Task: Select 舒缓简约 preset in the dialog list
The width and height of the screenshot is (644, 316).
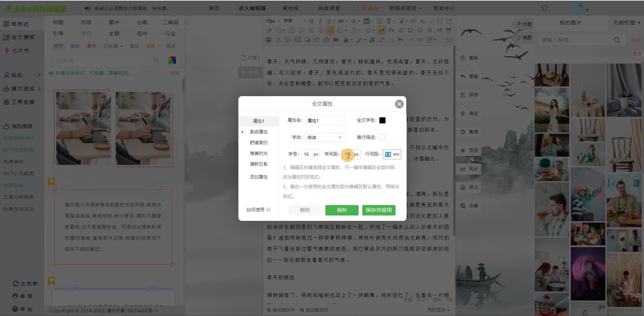Action: click(259, 143)
